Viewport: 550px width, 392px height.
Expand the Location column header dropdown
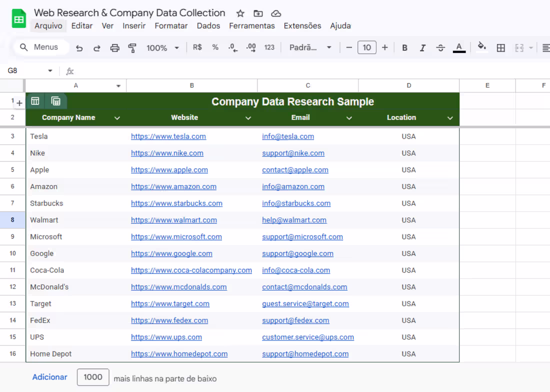tap(449, 117)
